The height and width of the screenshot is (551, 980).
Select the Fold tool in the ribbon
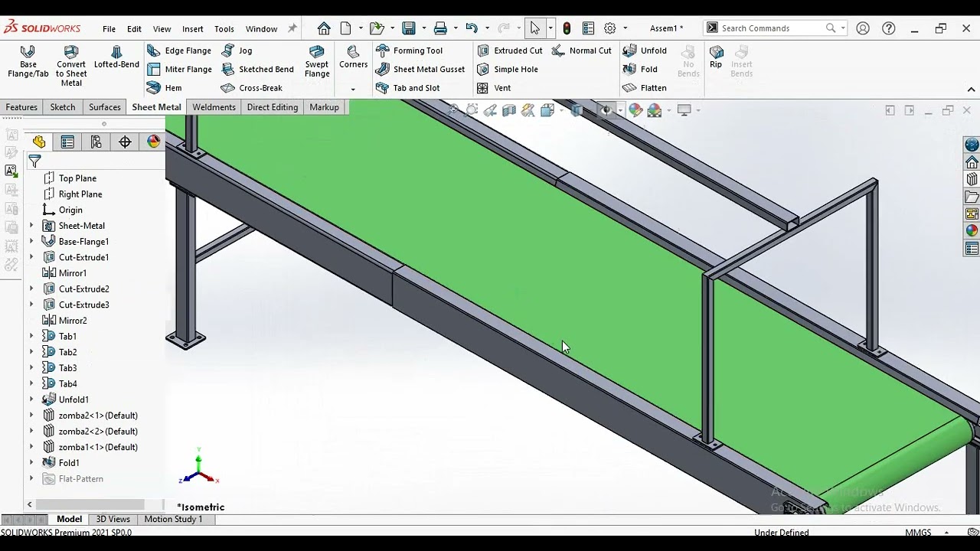click(640, 69)
